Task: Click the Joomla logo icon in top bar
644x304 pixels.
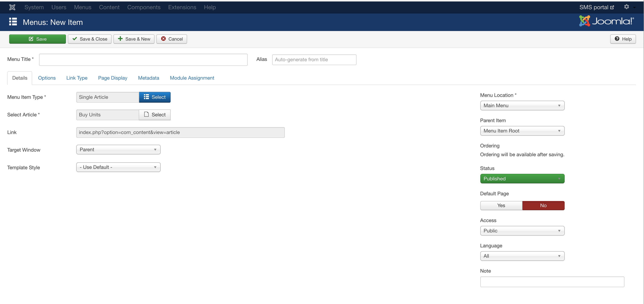Action: coord(12,7)
